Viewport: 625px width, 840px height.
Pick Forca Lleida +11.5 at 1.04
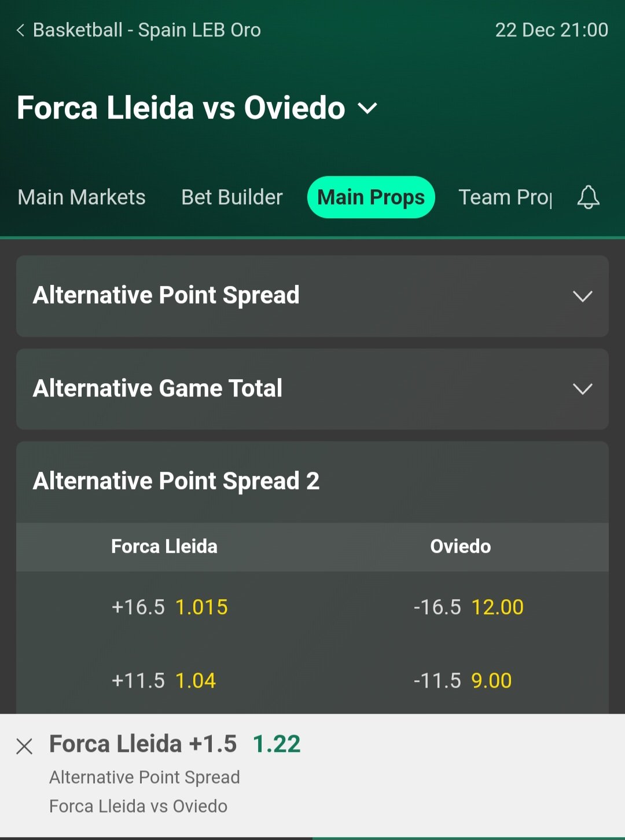pyautogui.click(x=164, y=681)
